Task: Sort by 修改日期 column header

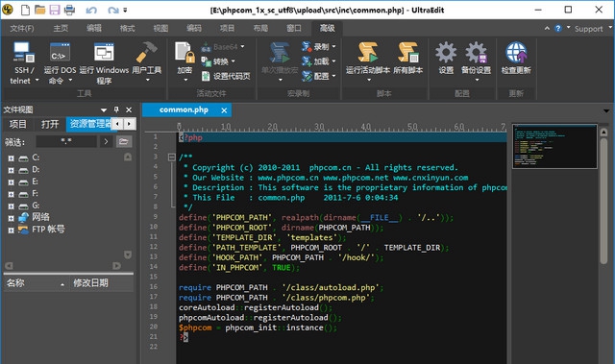Action: tap(102, 283)
